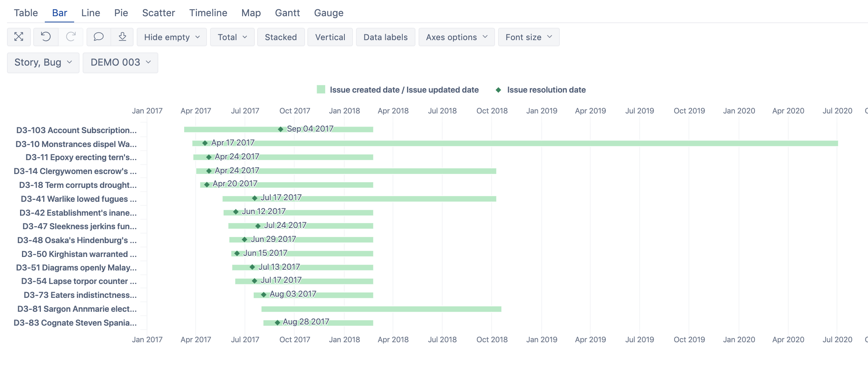Switch to the Gantt tab
Image resolution: width=868 pixels, height=365 pixels.
287,13
